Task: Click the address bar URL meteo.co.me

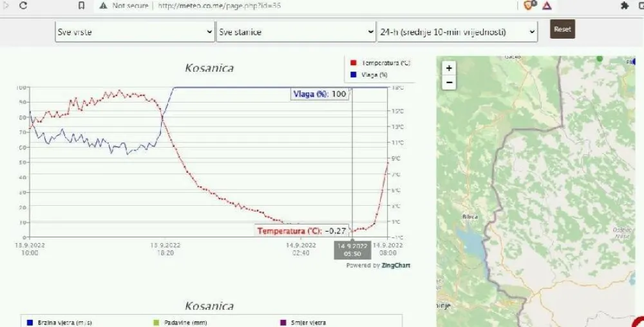Action: click(x=220, y=6)
